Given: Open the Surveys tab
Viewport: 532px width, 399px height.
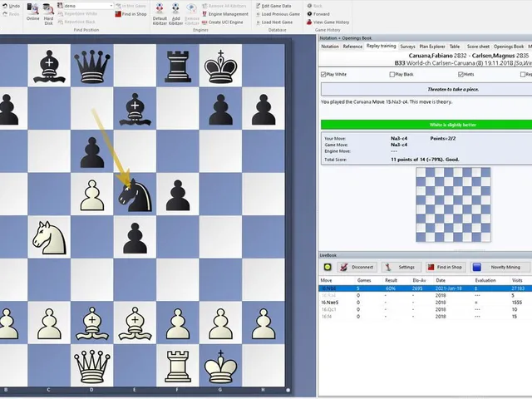Looking at the screenshot, I should (407, 47).
